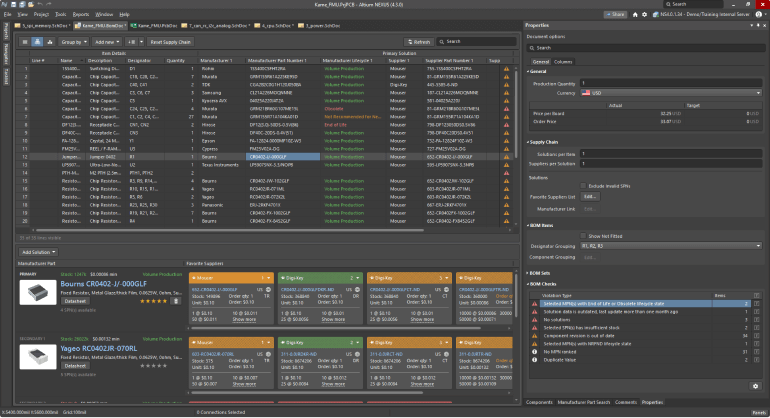Click the Refresh button above BOM grid

click(420, 42)
